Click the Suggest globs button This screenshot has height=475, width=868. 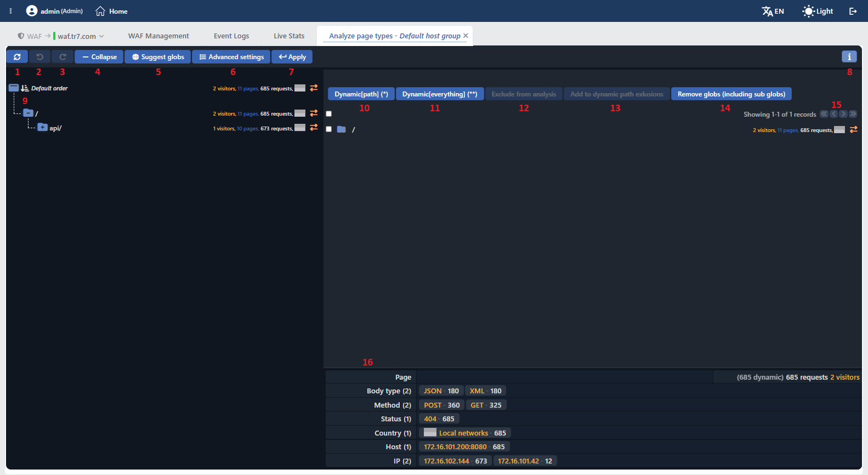(x=158, y=57)
